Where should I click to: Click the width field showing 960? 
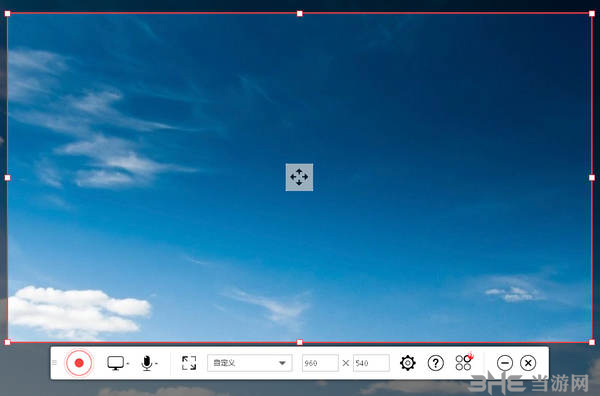point(320,363)
